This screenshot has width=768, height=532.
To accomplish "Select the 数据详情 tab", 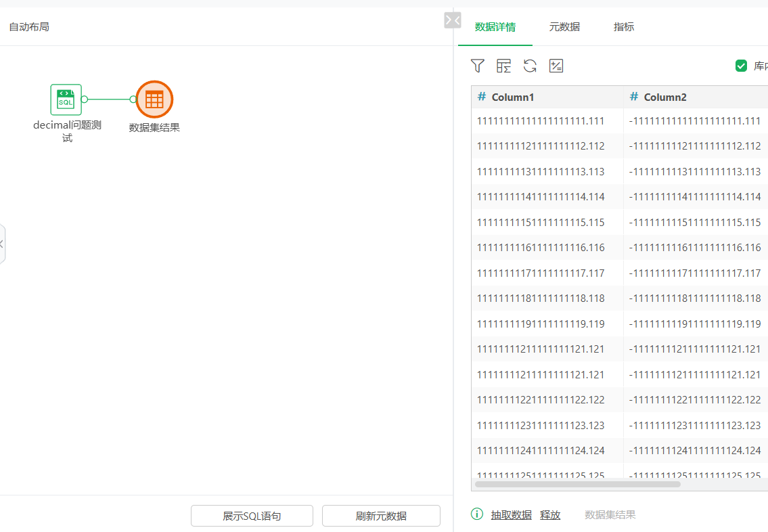I will tap(495, 27).
